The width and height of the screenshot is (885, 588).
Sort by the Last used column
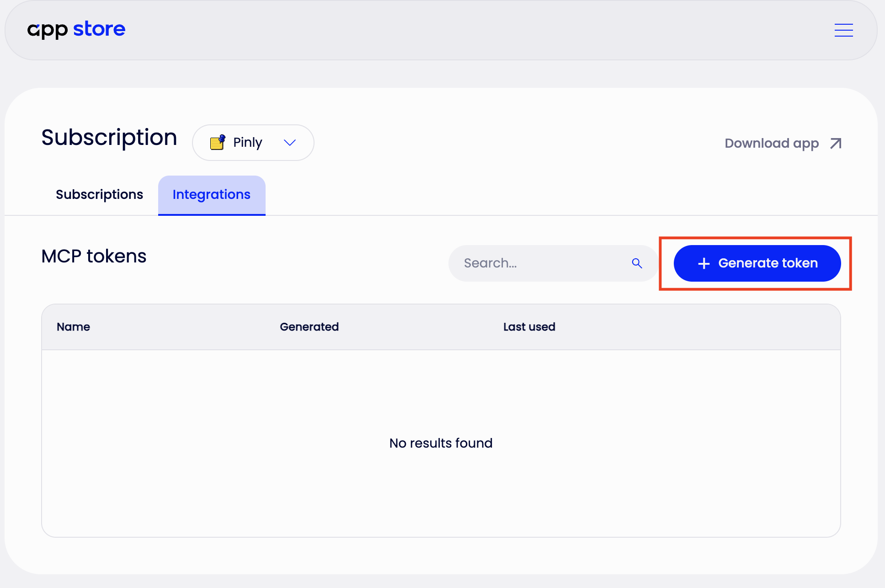pos(529,327)
